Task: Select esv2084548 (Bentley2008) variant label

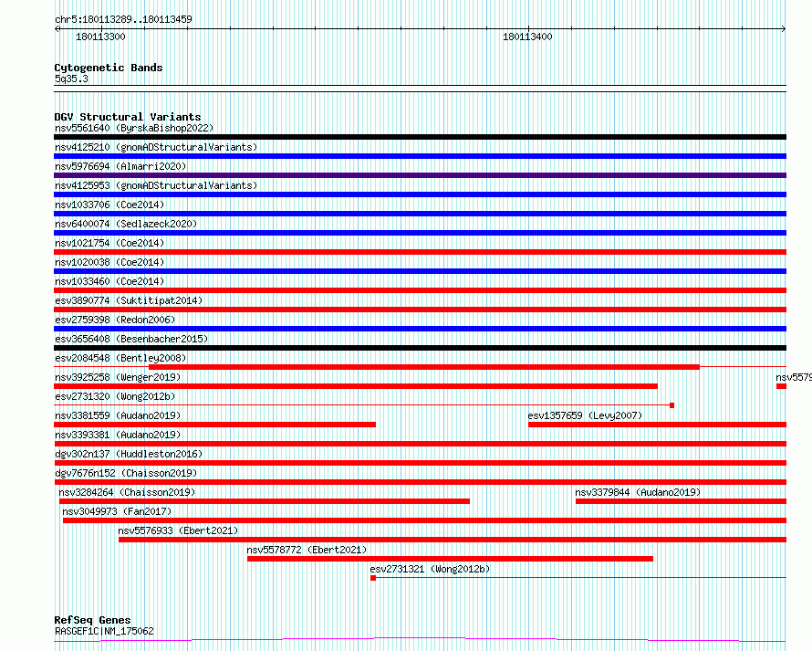Action: [x=120, y=358]
